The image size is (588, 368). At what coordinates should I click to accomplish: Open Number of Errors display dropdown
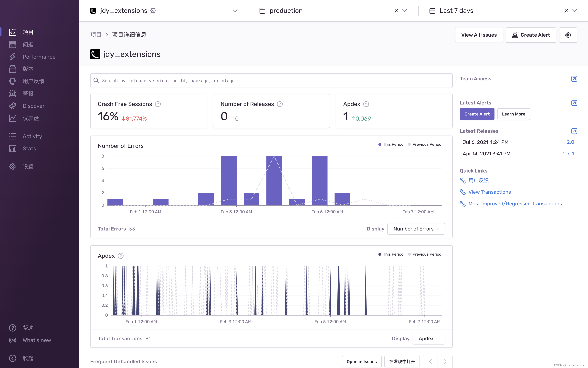coord(416,229)
